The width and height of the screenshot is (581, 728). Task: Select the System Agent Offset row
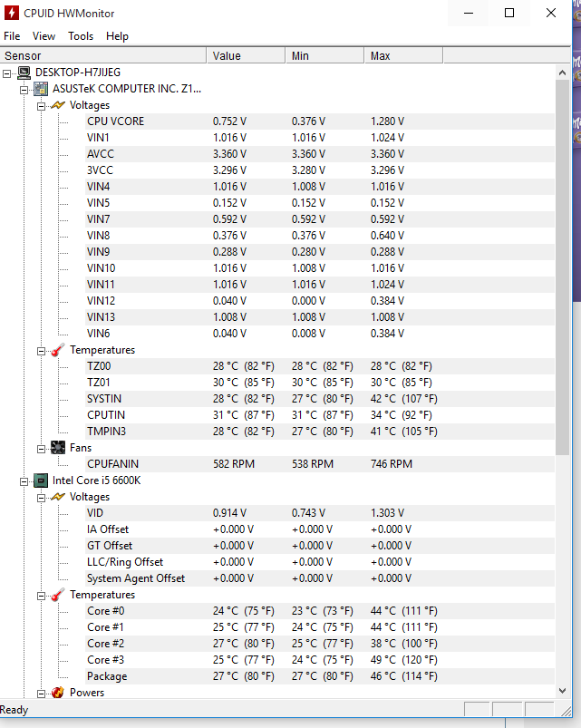320,578
